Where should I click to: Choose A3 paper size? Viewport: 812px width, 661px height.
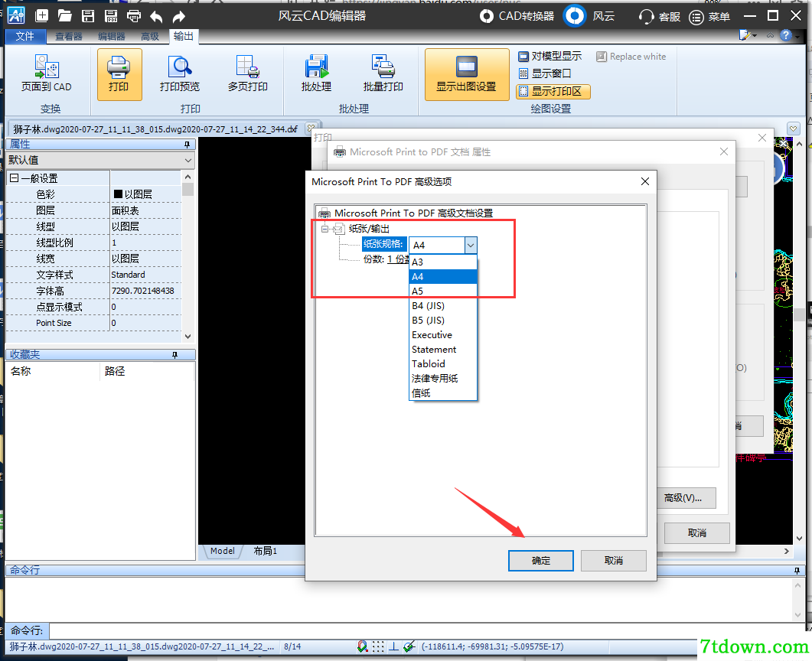point(443,262)
